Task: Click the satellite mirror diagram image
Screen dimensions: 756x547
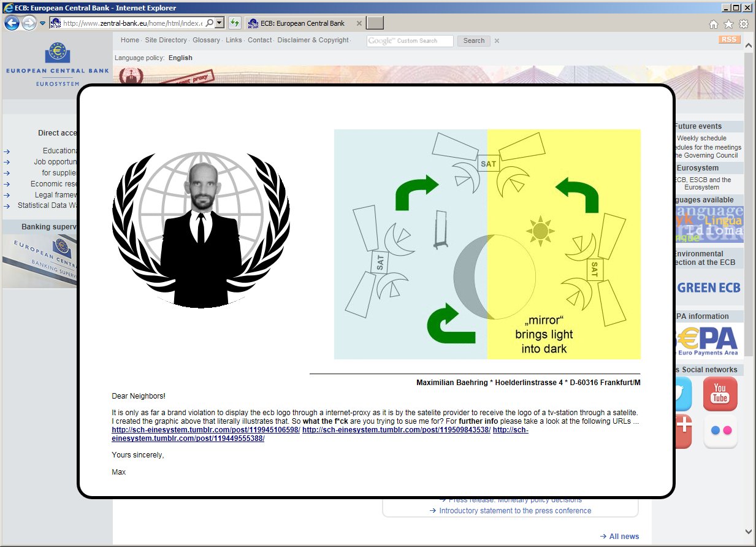Action: [487, 244]
